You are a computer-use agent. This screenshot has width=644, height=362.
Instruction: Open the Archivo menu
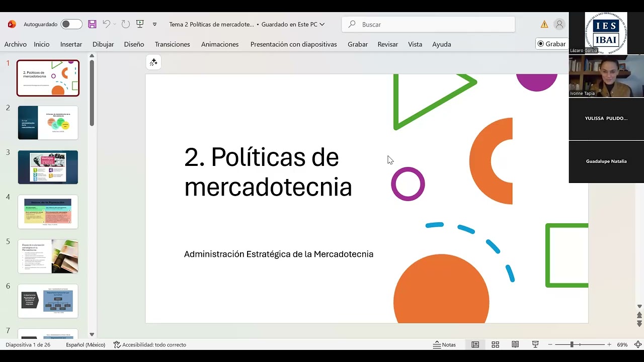16,44
